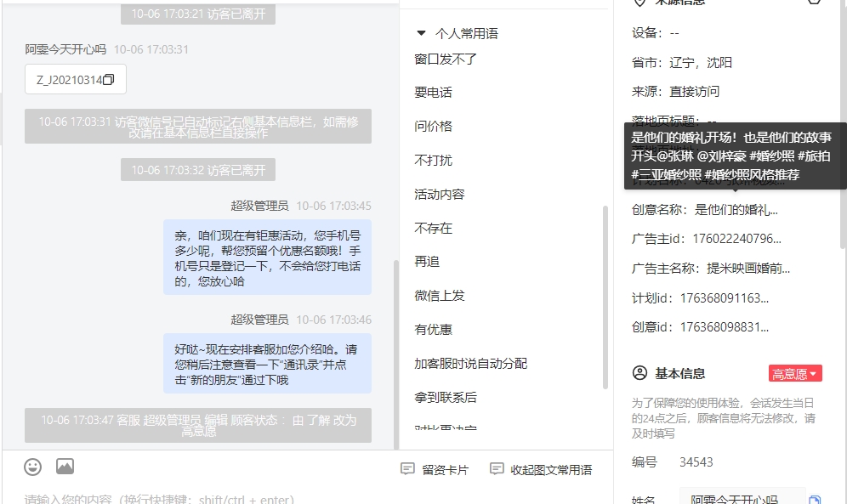847x504 pixels.
Task: Click the 计划id value
Action: (724, 297)
